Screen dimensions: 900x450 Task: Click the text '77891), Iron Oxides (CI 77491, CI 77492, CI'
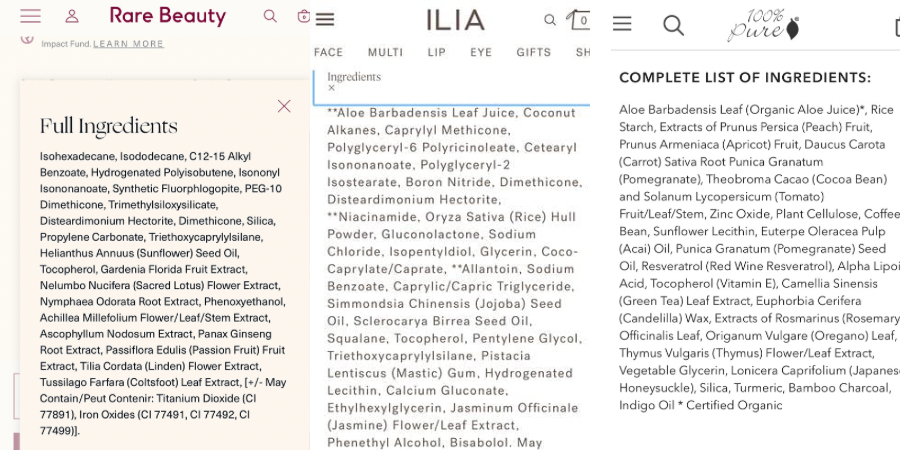pyautogui.click(x=145, y=414)
